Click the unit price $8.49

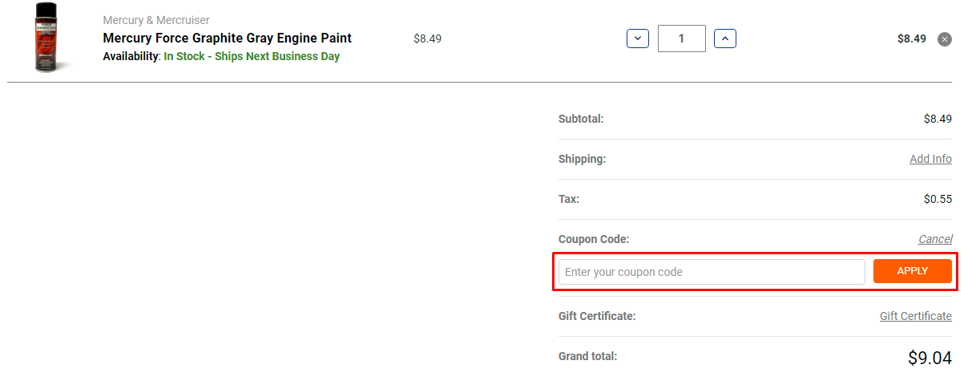tap(427, 38)
